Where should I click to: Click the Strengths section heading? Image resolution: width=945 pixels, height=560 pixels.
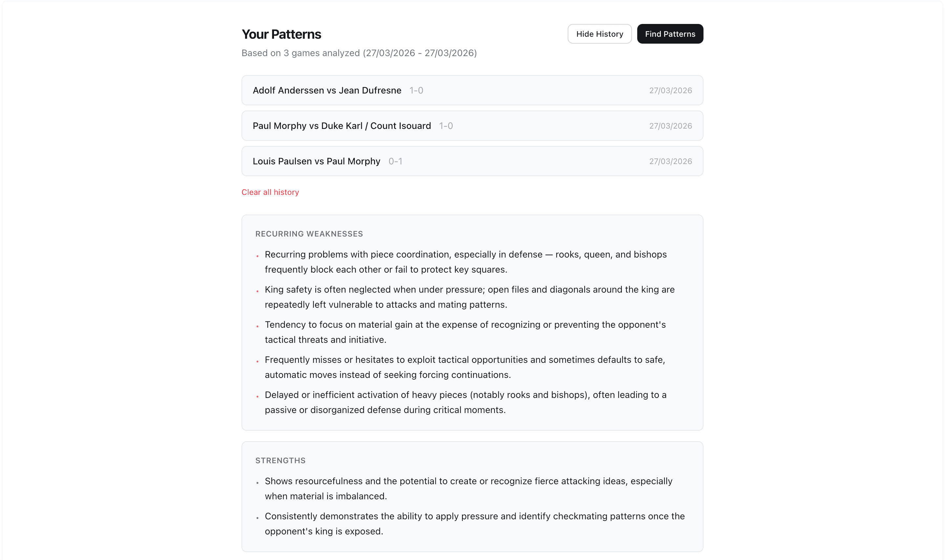[x=281, y=461]
